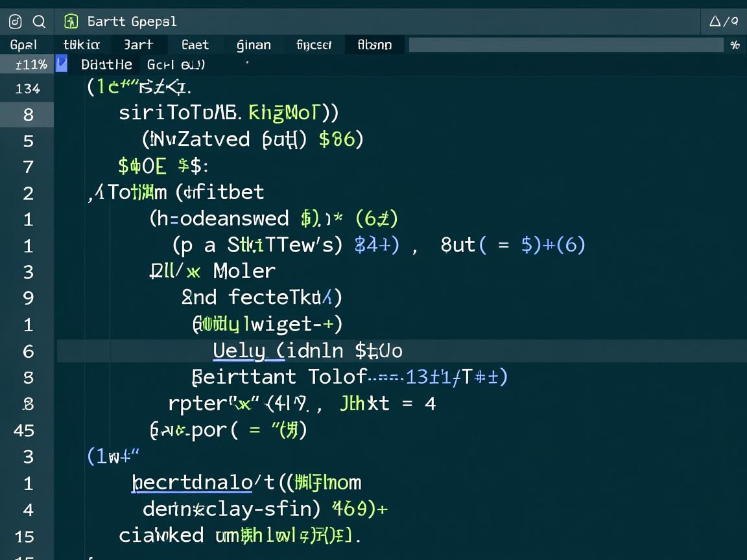The height and width of the screenshot is (560, 747).
Task: Open search with the magnifier icon
Action: click(40, 22)
